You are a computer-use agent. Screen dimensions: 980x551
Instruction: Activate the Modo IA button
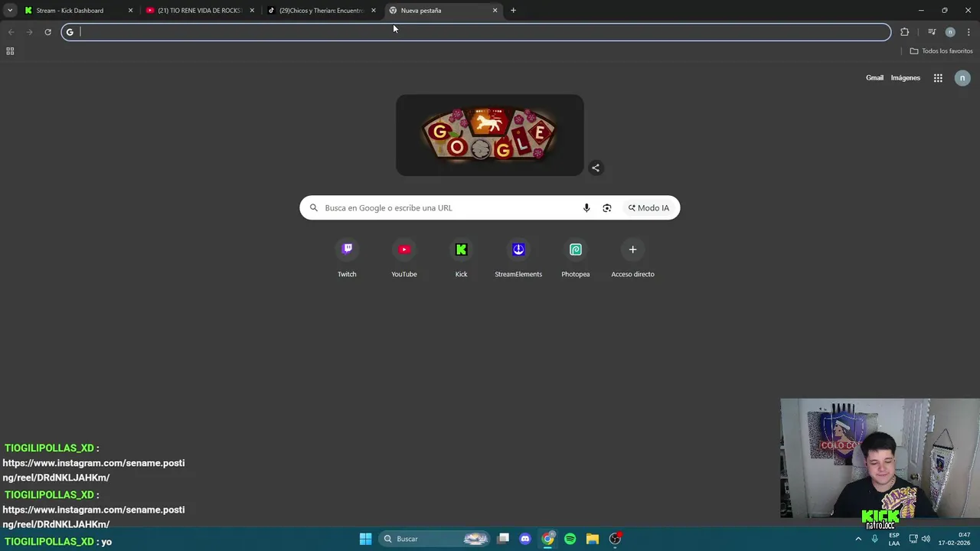[x=648, y=208]
